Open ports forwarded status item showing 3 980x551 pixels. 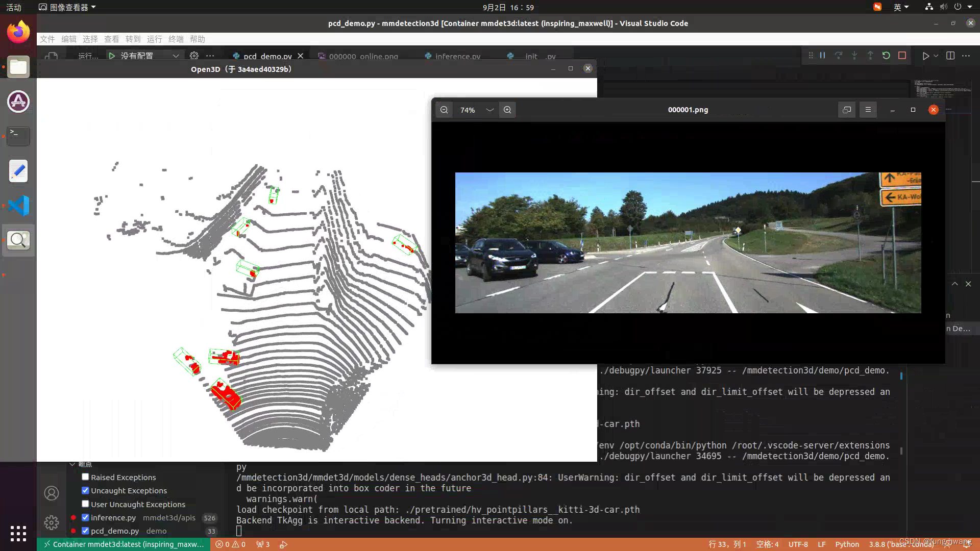click(263, 544)
